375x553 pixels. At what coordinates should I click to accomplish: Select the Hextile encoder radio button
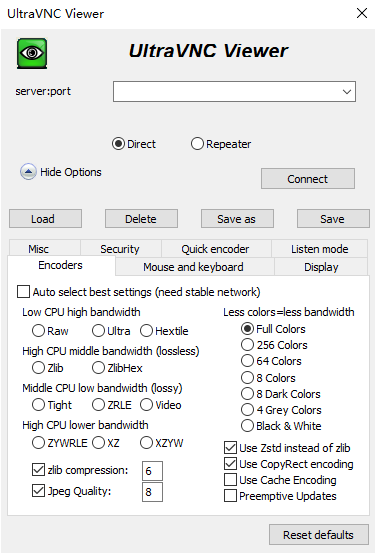[x=146, y=331]
